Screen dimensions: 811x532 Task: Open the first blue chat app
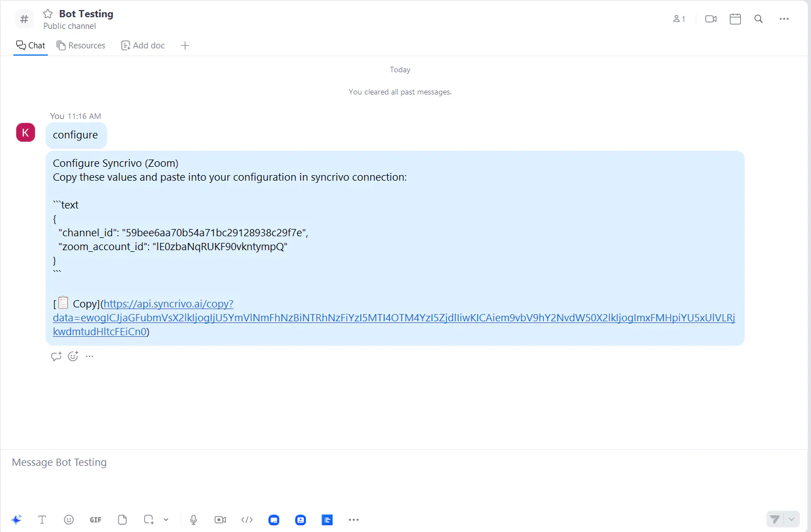coord(274,520)
